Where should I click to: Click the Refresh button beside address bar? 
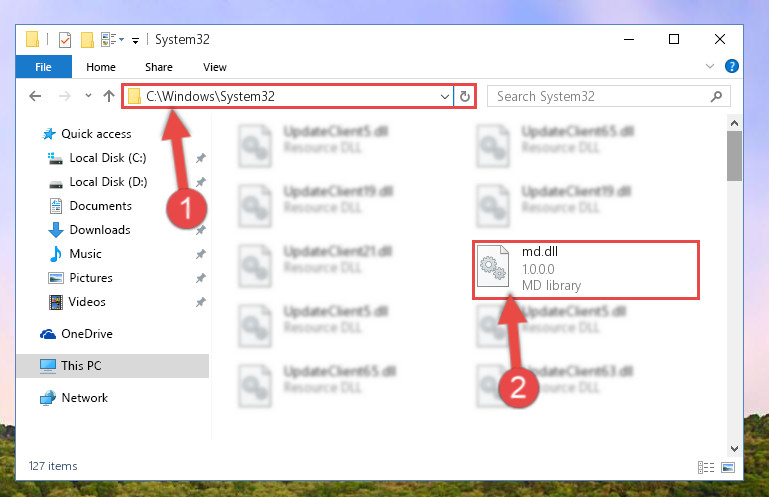464,96
